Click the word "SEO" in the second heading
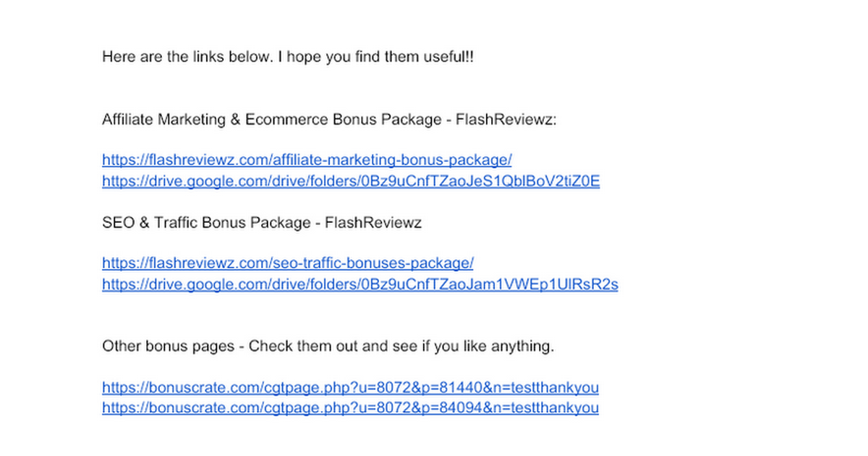This screenshot has width=868, height=456. tap(118, 223)
